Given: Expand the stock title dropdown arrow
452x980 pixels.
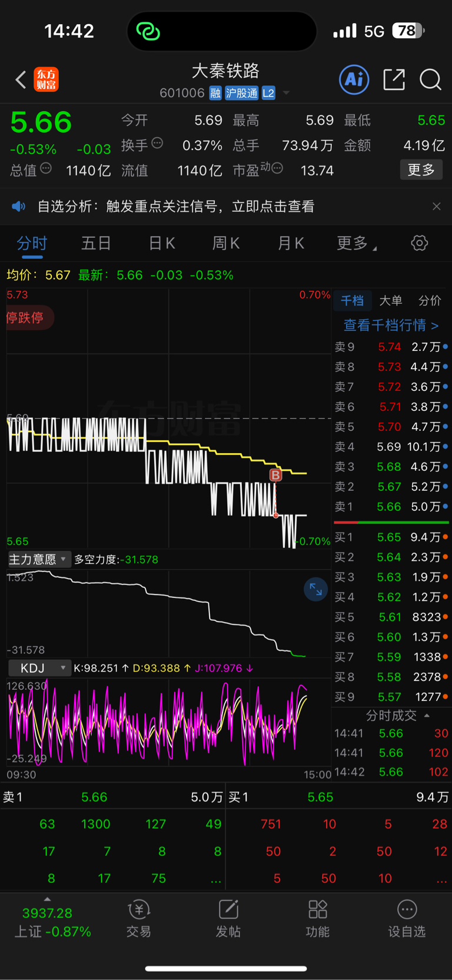Looking at the screenshot, I should pos(286,93).
